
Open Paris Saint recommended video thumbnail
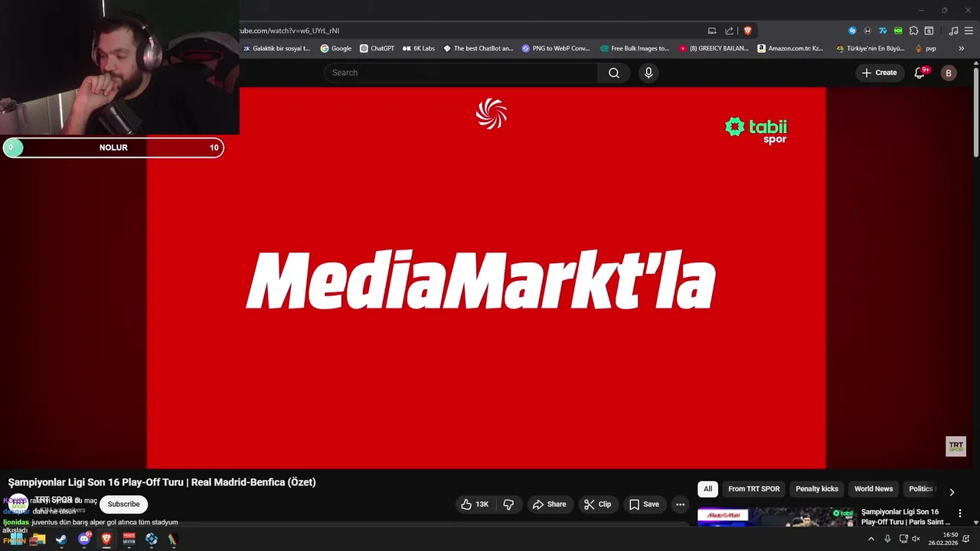[776, 517]
